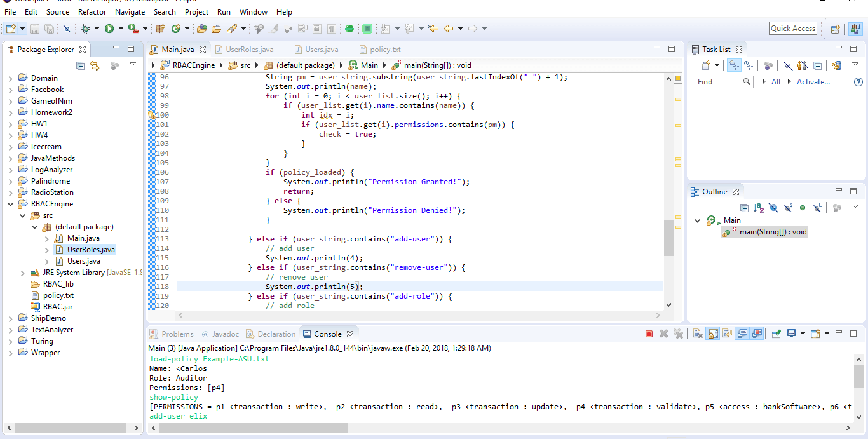Toggle Hide Non-Public Members in Outline
Screen dimensions: 868x439
[803, 208]
